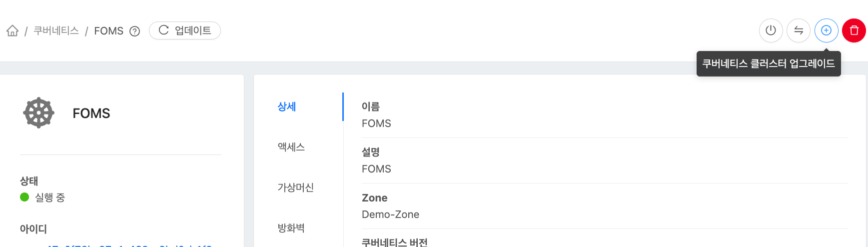Click the FOMS cluster title heading

[91, 113]
